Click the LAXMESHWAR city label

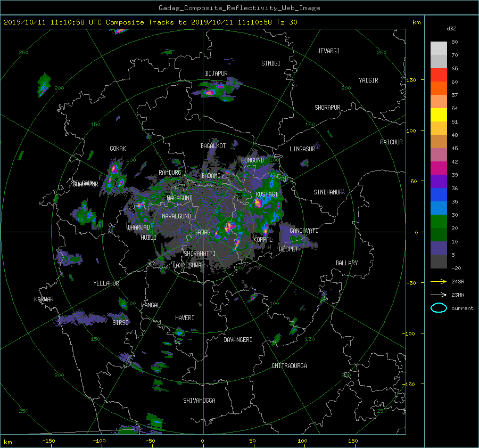coord(188,265)
